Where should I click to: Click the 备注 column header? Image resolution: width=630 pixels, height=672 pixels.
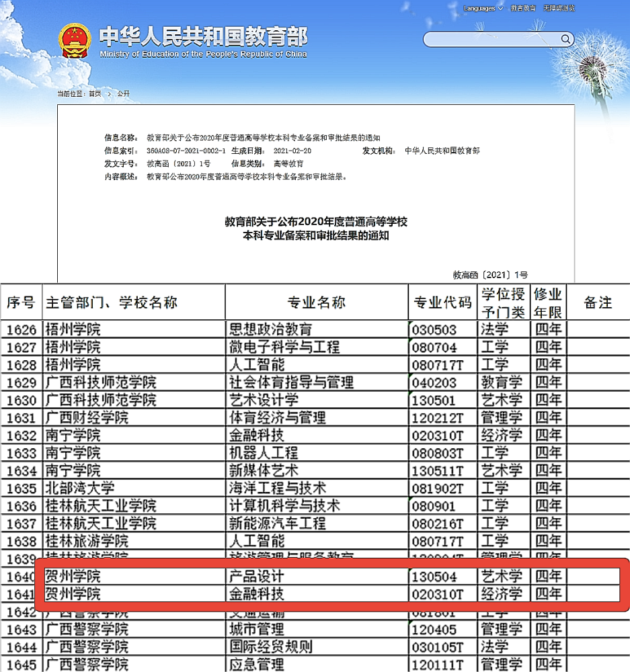[x=598, y=302]
